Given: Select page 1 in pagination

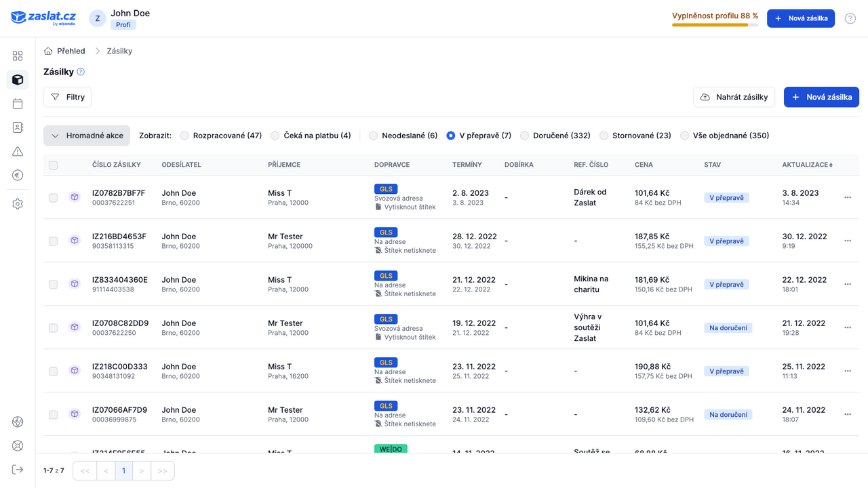Looking at the screenshot, I should pyautogui.click(x=123, y=470).
